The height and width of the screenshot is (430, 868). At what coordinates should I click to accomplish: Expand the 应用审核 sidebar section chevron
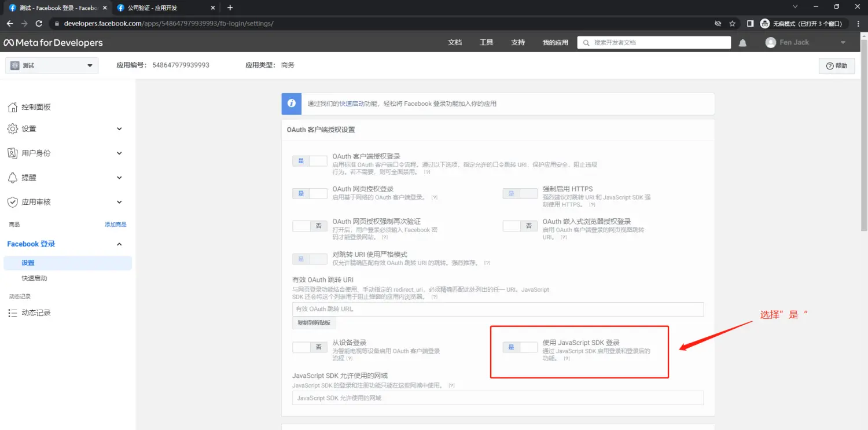(119, 202)
